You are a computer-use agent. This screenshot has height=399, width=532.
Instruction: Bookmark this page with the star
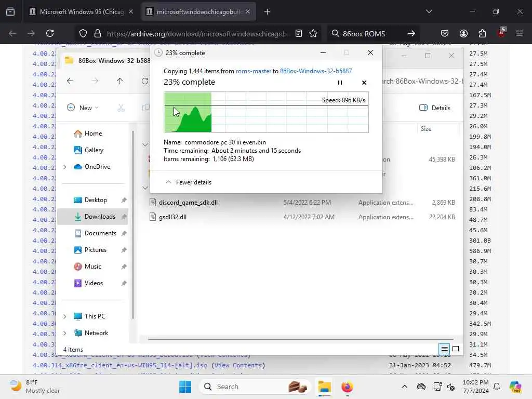coord(313,33)
